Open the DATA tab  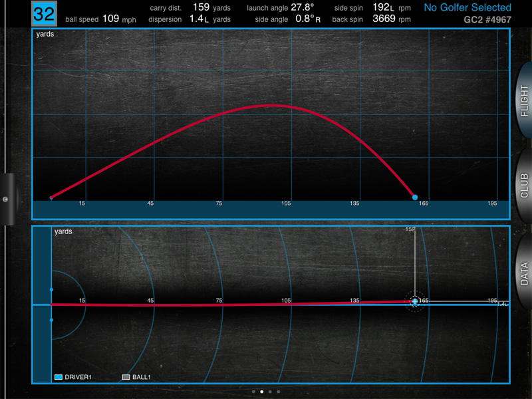523,273
